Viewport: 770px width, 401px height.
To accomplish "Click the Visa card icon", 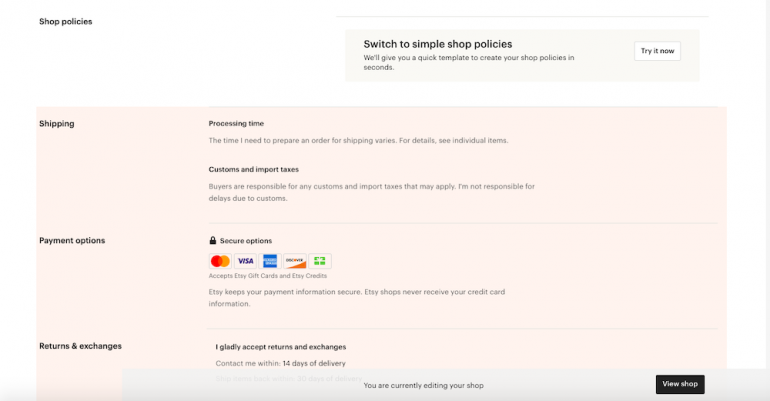I will [245, 261].
